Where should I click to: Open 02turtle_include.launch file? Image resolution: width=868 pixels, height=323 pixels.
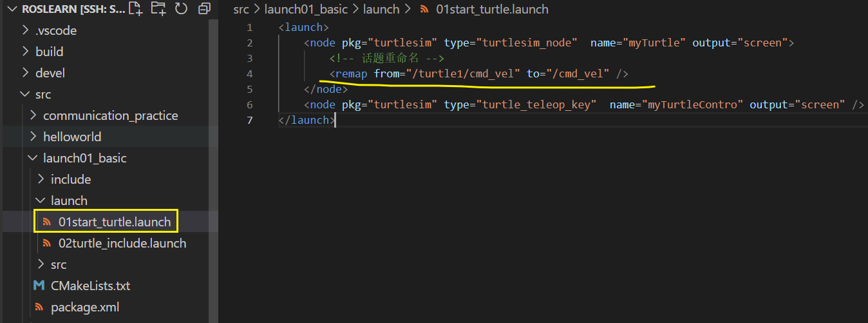(x=122, y=243)
